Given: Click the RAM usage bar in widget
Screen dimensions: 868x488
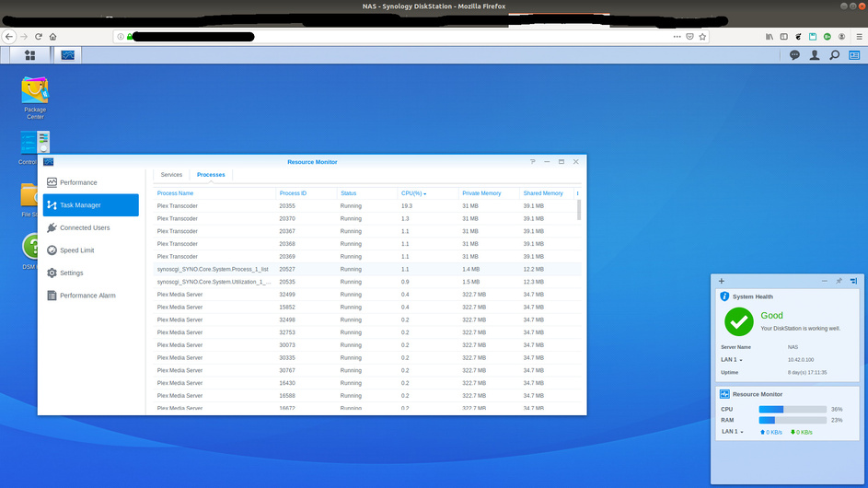Looking at the screenshot, I should [793, 421].
